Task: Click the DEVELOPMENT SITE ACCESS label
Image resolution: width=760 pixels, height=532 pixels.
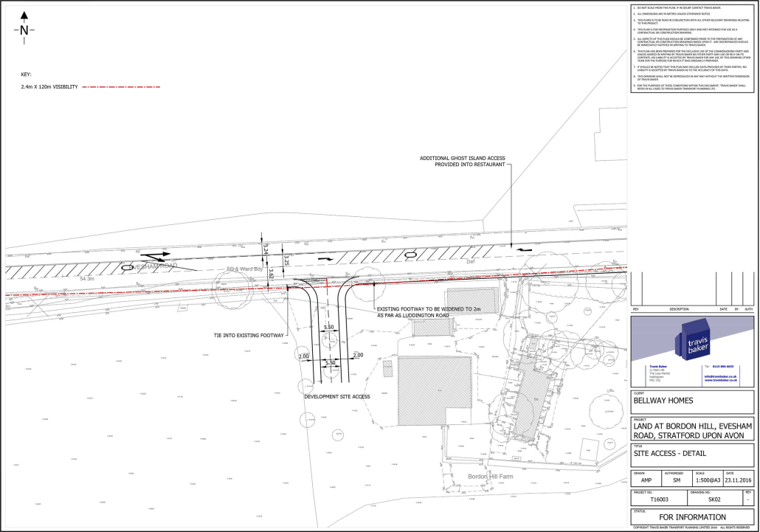Action: click(336, 396)
